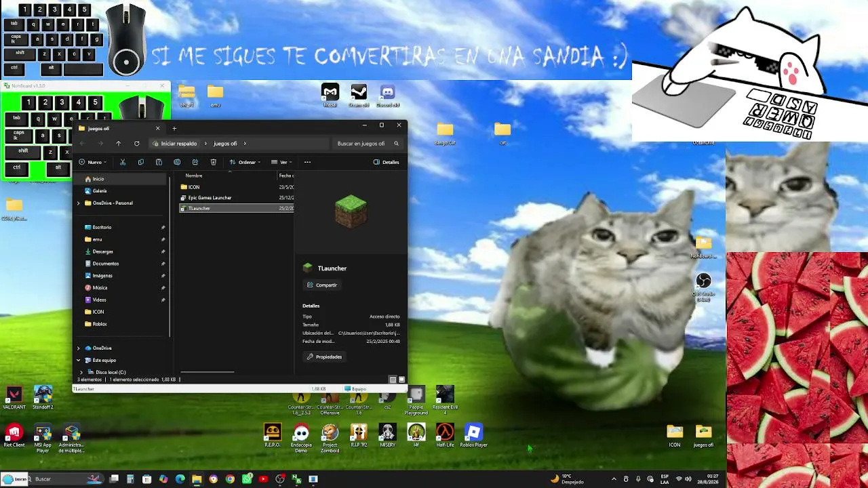Open WhatsApp from the taskbar

(x=247, y=479)
